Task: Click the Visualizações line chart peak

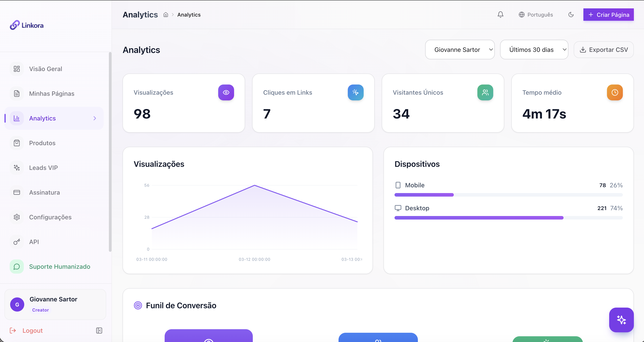Action: [255, 185]
